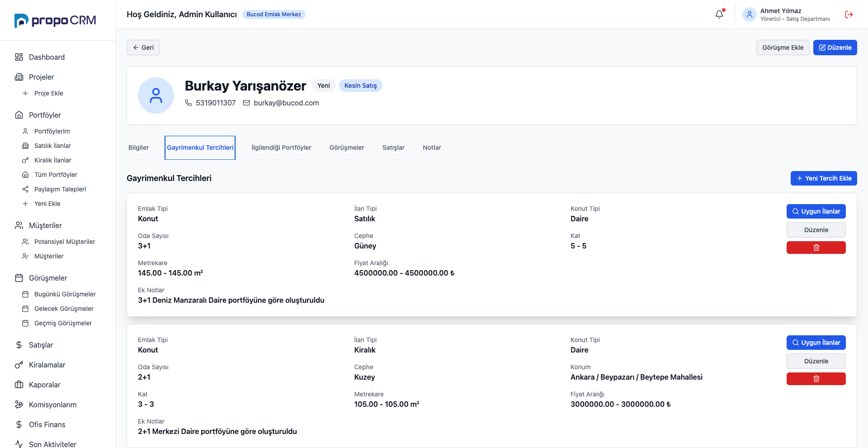868x448 pixels.
Task: Click the Projeler building icon
Action: pyautogui.click(x=19, y=77)
